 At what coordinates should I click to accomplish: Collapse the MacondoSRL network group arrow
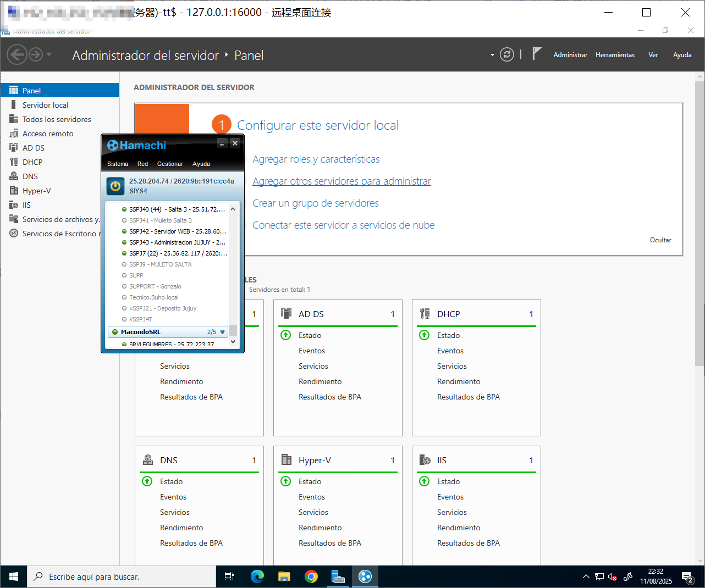pyautogui.click(x=223, y=332)
